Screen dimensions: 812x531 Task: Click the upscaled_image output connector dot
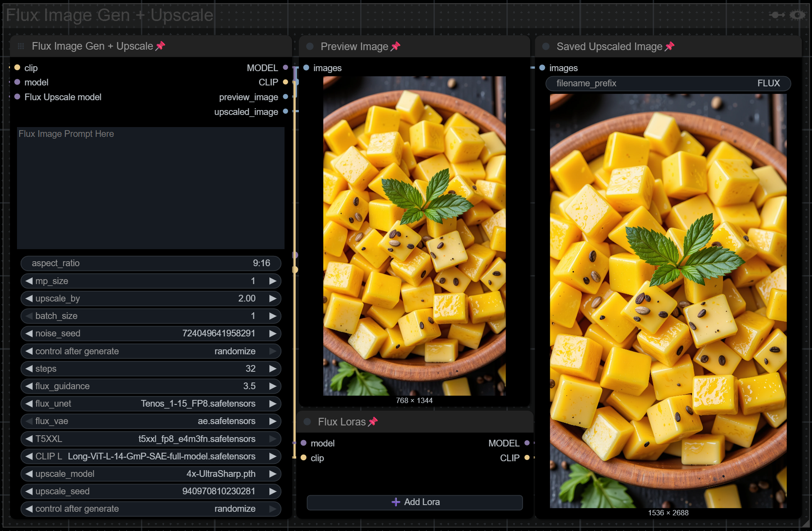[285, 111]
